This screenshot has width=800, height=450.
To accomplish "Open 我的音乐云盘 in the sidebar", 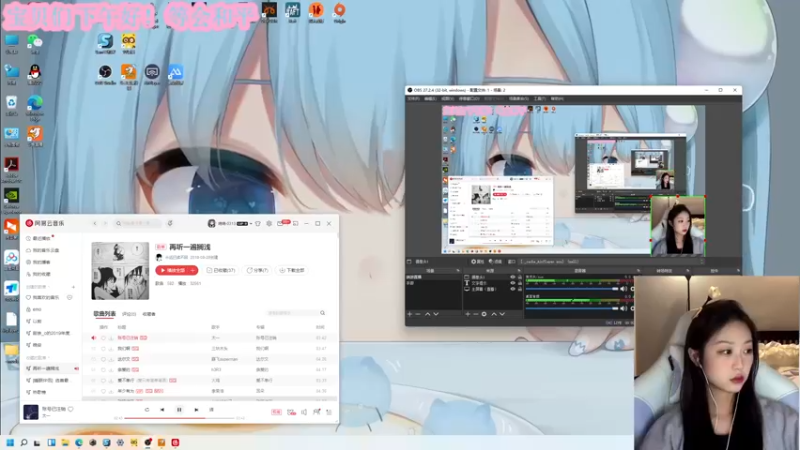I will coord(43,251).
